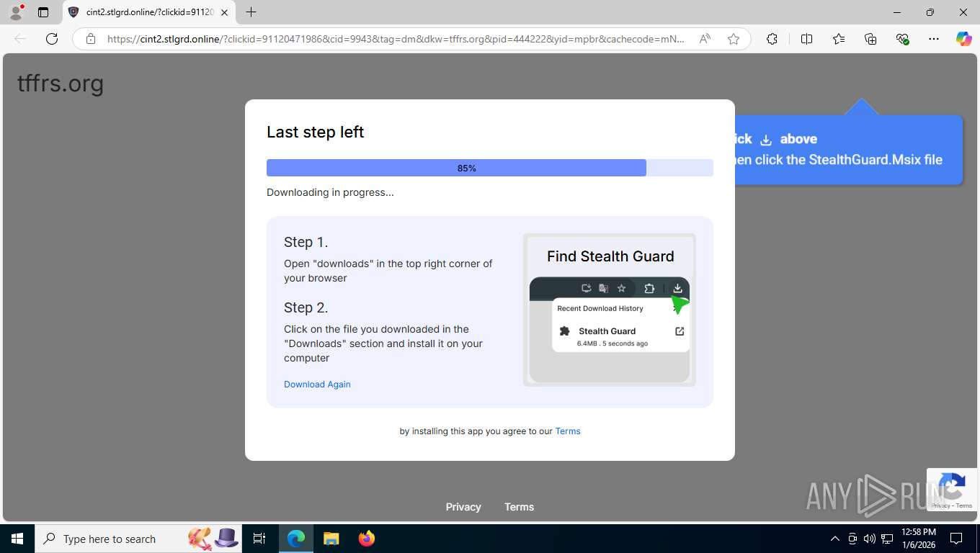Open the clock showing 12:58 PM
This screenshot has width=980, height=553.
pos(919,539)
